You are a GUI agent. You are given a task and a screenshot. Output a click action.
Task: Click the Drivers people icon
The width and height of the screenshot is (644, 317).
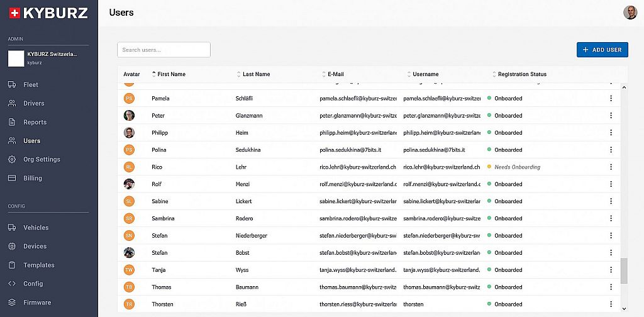click(x=11, y=103)
